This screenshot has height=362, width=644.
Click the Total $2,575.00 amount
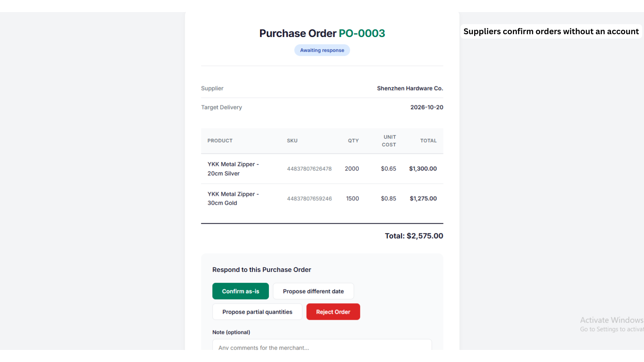414,236
